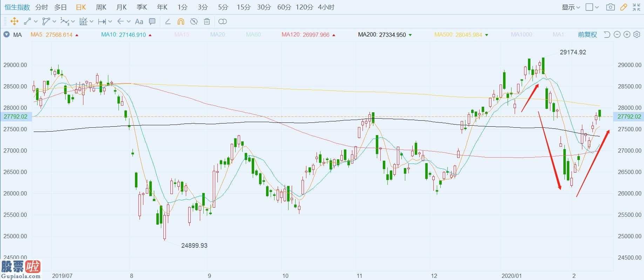Select the left arrow annotation tool
The height and width of the screenshot is (280, 644).
[121, 21]
